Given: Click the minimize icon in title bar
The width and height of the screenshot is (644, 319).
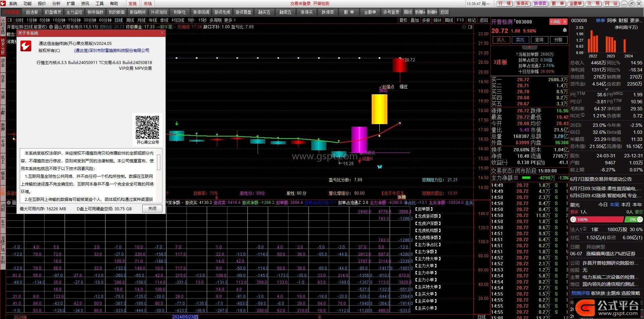Looking at the screenshot, I should 624,4.
